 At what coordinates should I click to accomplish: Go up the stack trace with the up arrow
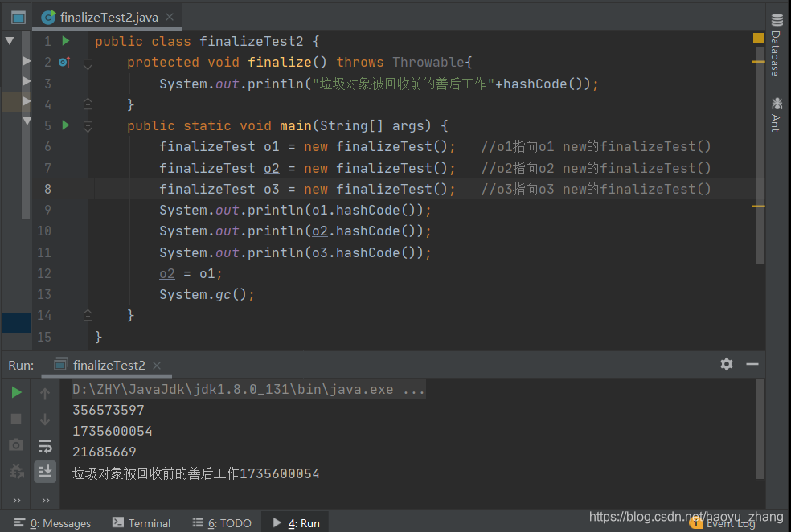(45, 393)
